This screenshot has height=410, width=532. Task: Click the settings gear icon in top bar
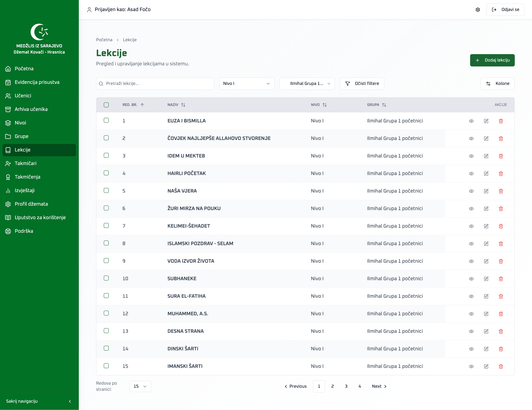pos(478,10)
